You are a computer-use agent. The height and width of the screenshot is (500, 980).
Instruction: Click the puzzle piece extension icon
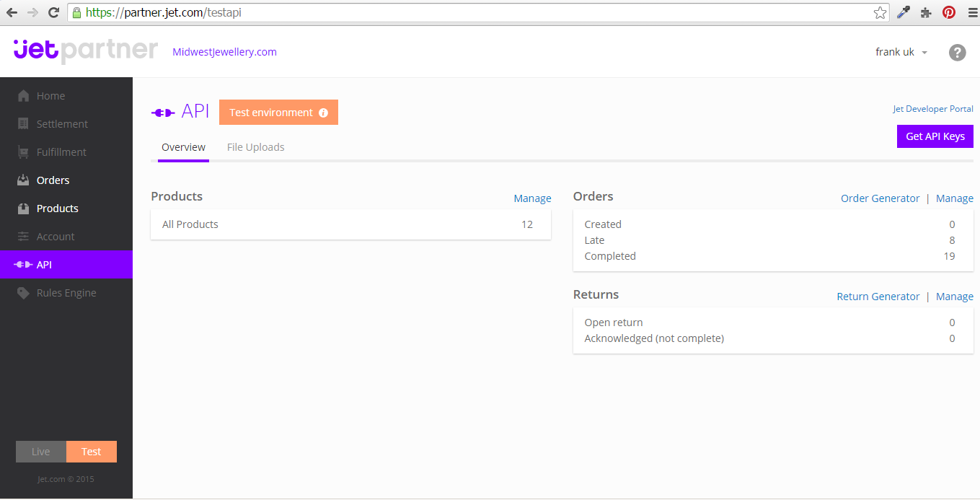926,12
